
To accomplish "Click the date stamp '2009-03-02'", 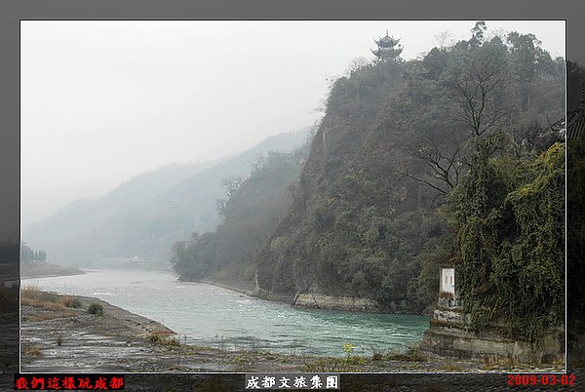I will pyautogui.click(x=541, y=380).
